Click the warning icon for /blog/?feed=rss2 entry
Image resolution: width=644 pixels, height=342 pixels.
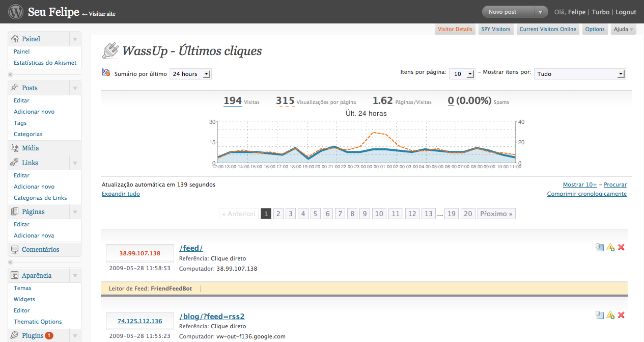[610, 315]
